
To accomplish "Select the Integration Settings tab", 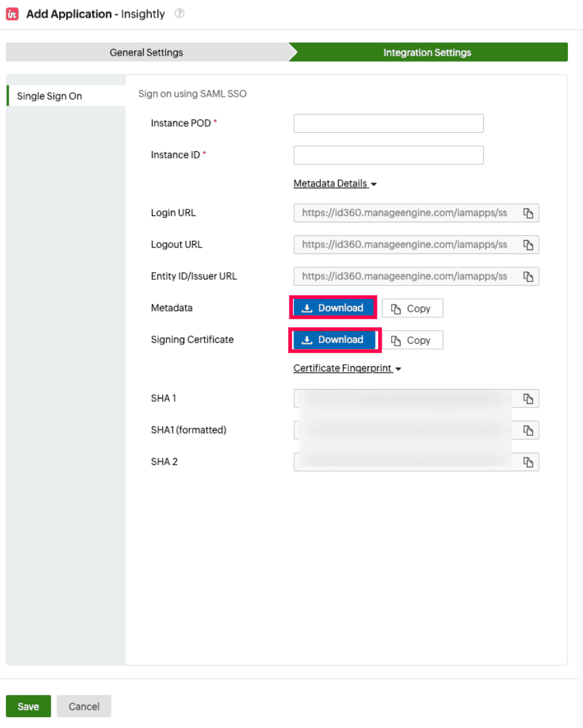I will click(x=427, y=52).
